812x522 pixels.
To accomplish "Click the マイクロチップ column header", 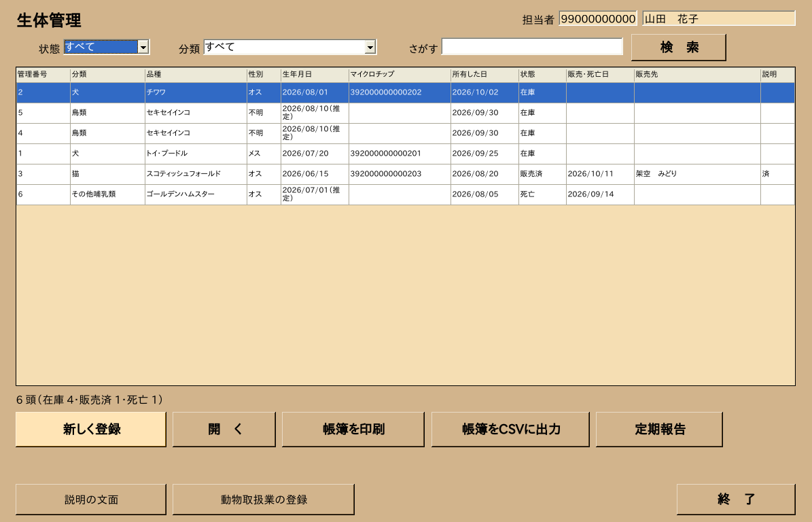I will point(400,75).
